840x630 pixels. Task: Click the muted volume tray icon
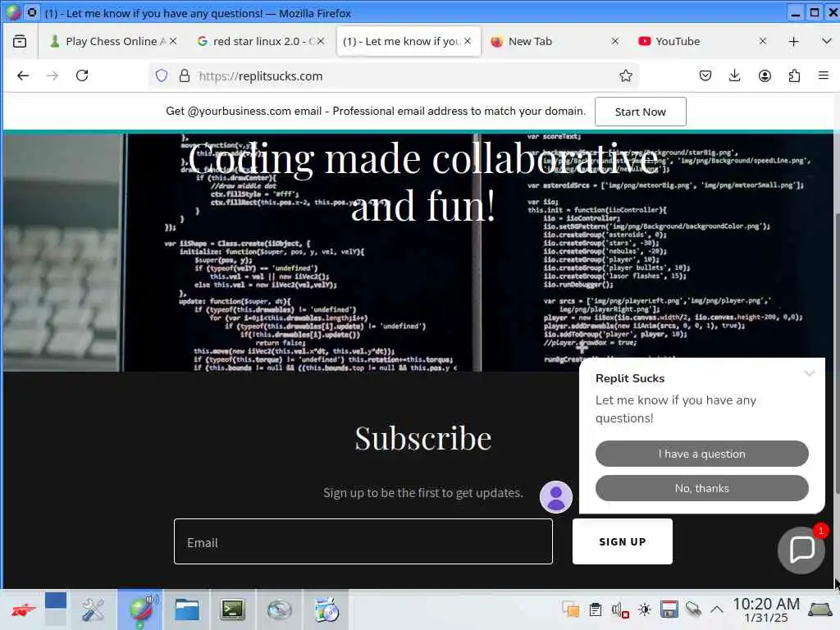click(620, 609)
